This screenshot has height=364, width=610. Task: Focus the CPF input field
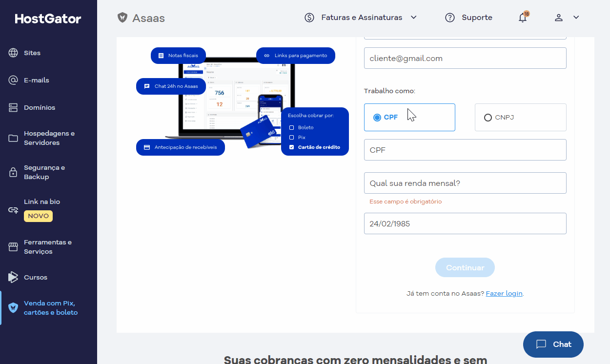[465, 150]
